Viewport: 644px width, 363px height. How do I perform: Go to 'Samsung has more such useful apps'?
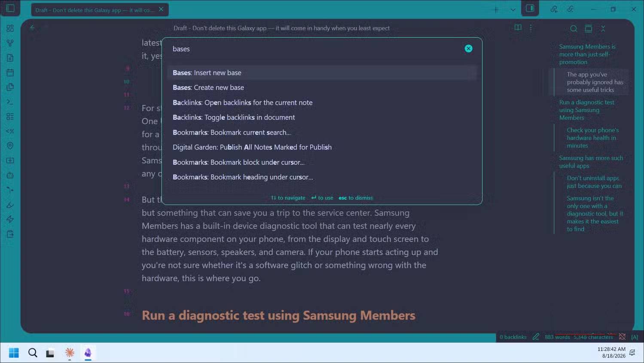591,162
